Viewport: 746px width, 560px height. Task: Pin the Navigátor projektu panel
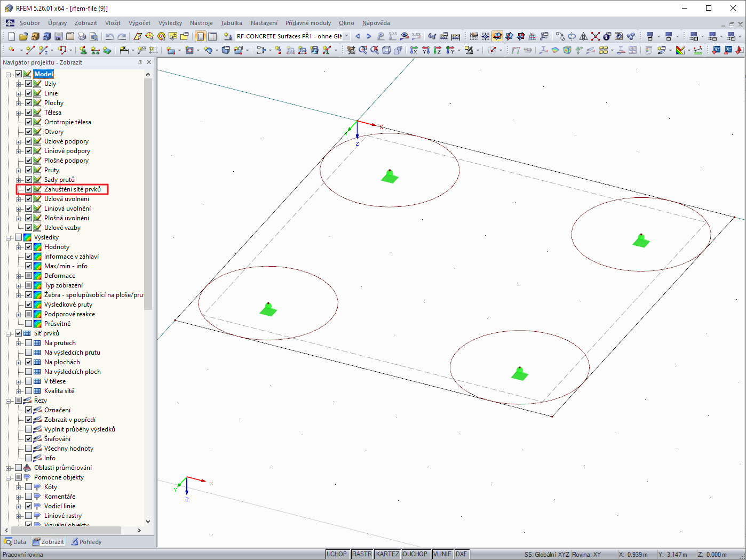click(140, 62)
